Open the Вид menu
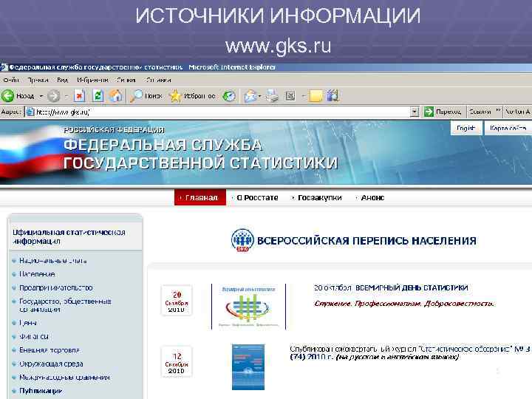This screenshot has width=532, height=399. [62, 80]
